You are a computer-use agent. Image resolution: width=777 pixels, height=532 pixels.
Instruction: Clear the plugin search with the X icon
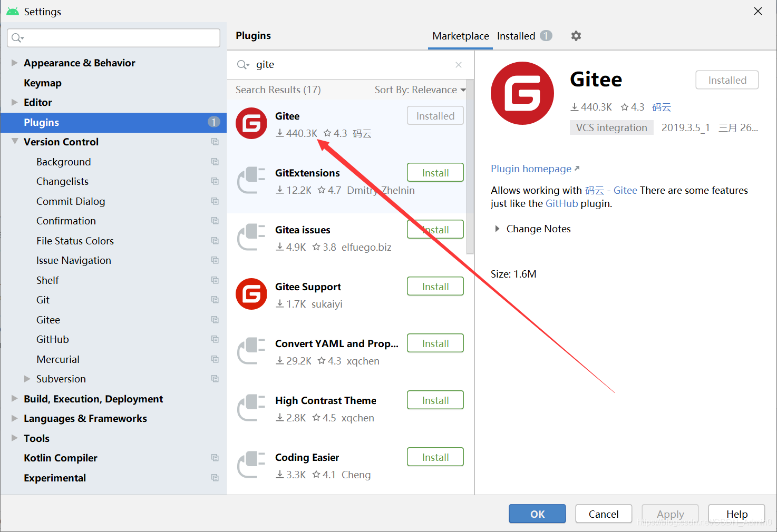tap(458, 64)
